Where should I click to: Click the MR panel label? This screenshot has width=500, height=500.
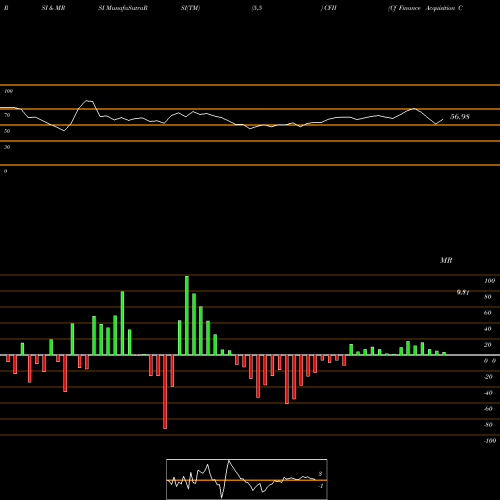click(x=446, y=260)
